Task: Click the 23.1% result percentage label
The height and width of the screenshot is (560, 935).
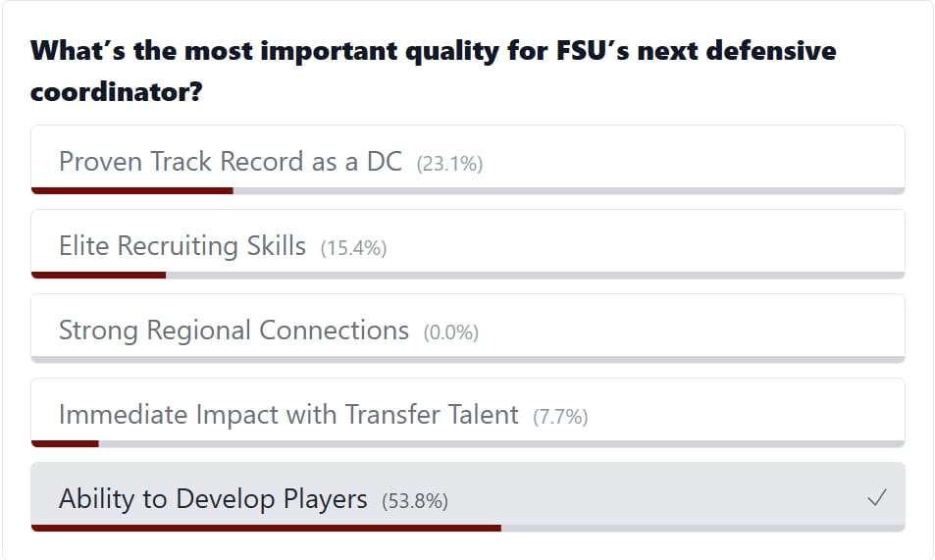Action: click(x=449, y=164)
